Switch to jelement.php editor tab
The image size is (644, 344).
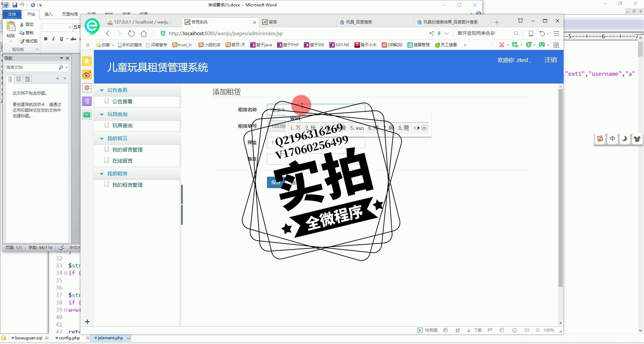click(x=110, y=338)
